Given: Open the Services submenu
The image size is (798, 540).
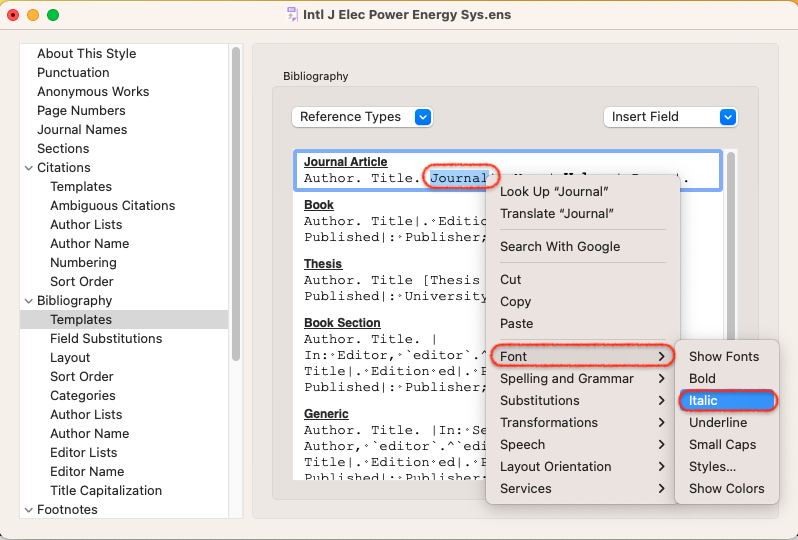Looking at the screenshot, I should pyautogui.click(x=583, y=489).
